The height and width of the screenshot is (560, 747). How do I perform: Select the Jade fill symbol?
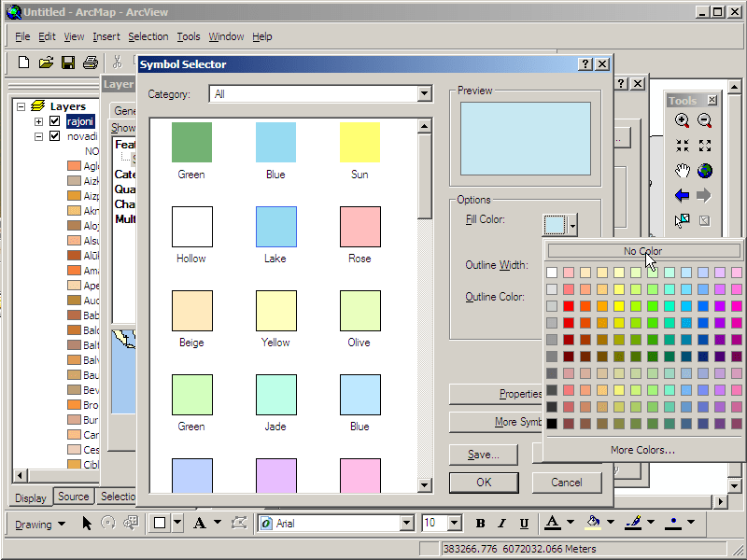275,403
